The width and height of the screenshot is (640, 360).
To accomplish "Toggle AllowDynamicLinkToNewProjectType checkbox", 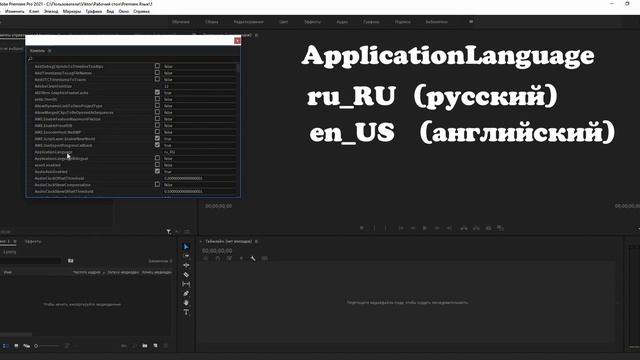I will click(x=157, y=105).
